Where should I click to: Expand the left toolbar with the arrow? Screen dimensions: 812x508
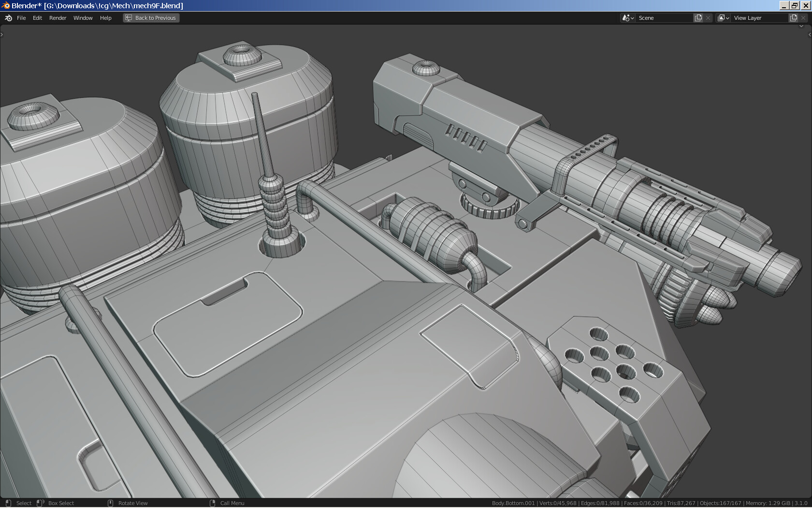click(x=2, y=34)
